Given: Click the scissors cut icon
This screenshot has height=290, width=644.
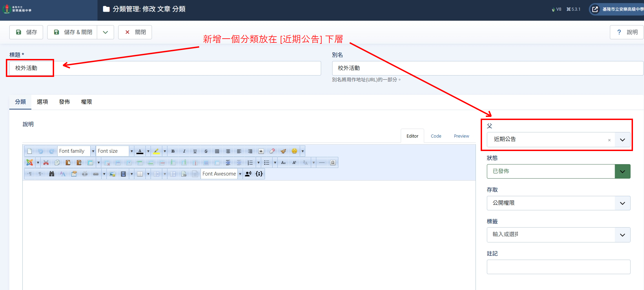Looking at the screenshot, I should click(46, 162).
